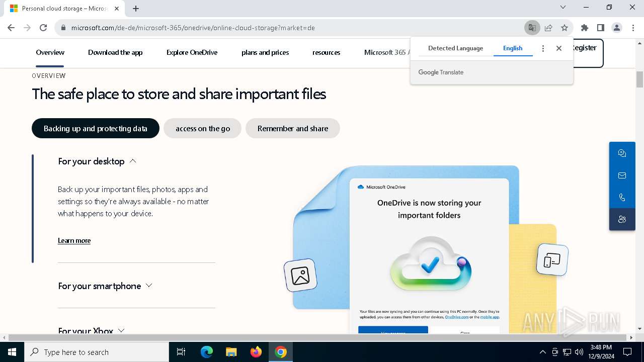The image size is (644, 362).
Task: Open the notification center icon
Action: tap(627, 352)
